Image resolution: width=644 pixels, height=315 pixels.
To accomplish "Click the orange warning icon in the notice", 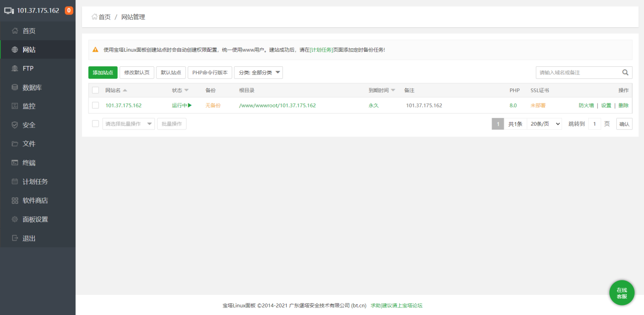I will point(96,50).
